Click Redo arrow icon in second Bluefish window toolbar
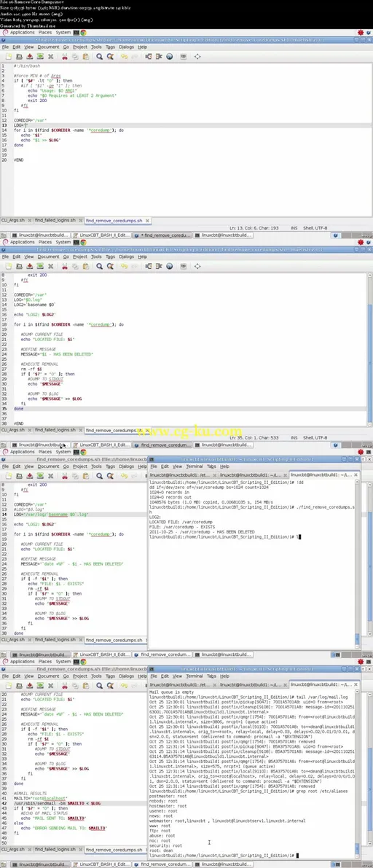Screen dimensions: 373x868 [135, 266]
